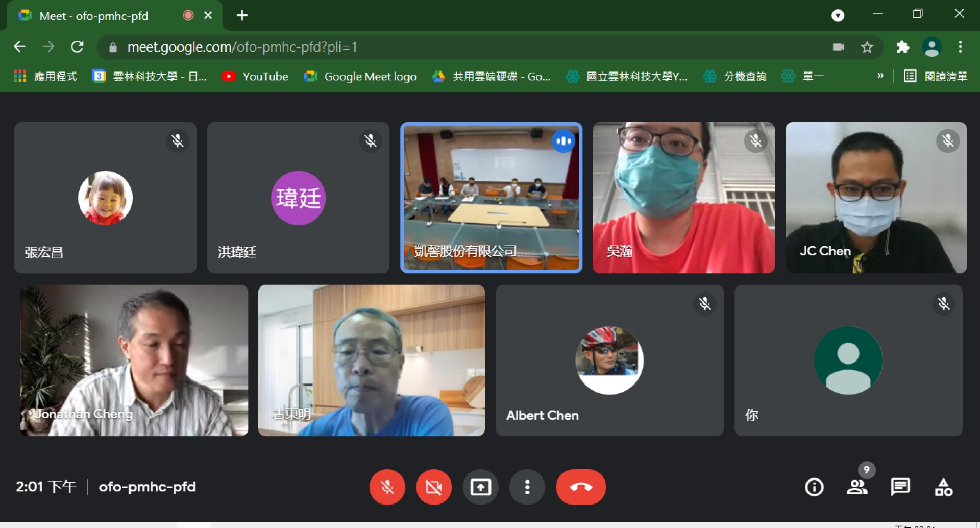Open the chat messages panel
Viewport: 980px width, 528px height.
pos(900,487)
